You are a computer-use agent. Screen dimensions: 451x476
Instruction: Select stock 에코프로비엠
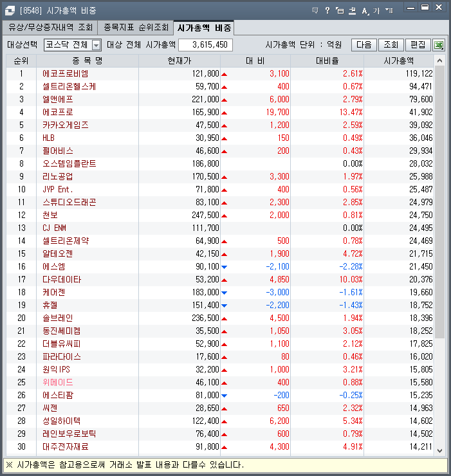click(65, 74)
